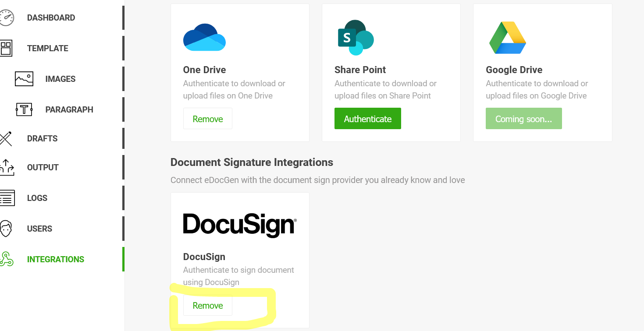Navigate to Drafts
This screenshot has width=644, height=331.
coord(43,138)
